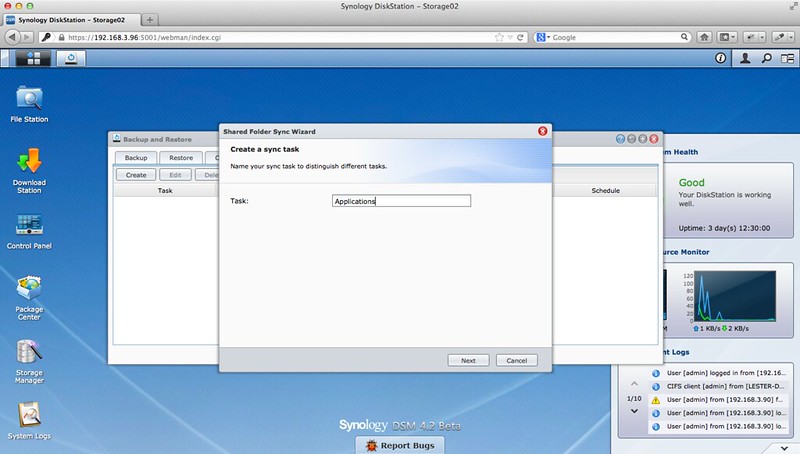Go to browser home page icon
The height and width of the screenshot is (454, 800).
pyautogui.click(x=705, y=37)
